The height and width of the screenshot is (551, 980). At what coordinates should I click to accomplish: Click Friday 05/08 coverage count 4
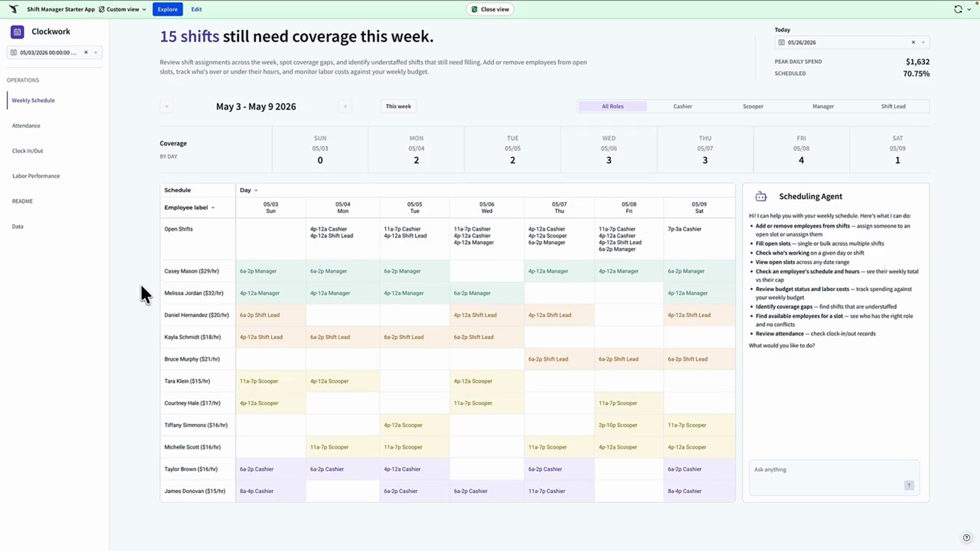point(801,160)
